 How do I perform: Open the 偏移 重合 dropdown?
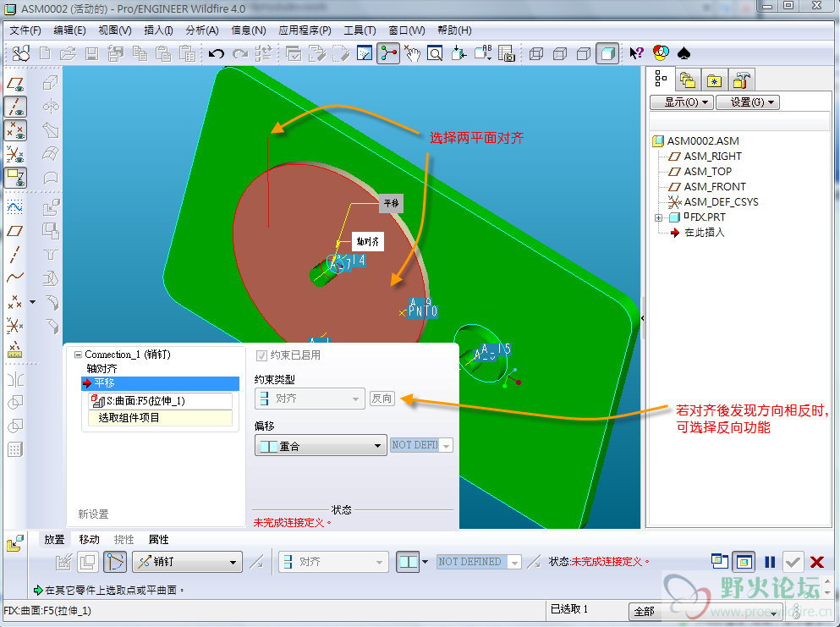point(321,446)
